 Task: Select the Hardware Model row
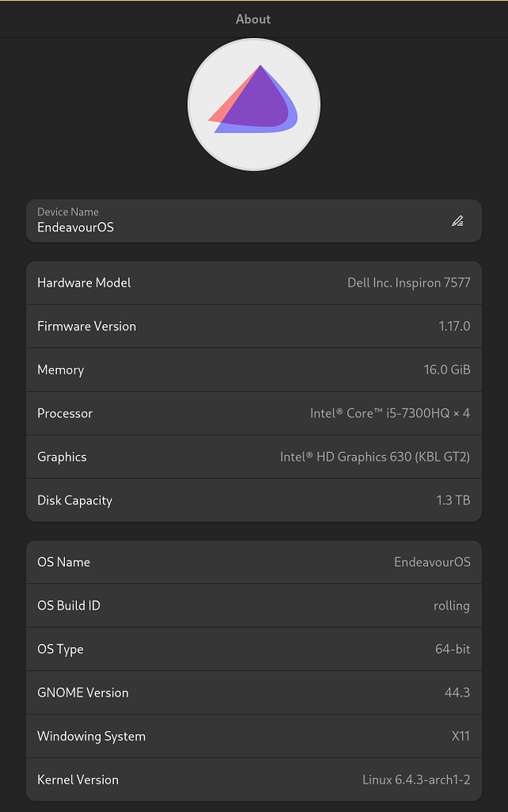pos(254,282)
